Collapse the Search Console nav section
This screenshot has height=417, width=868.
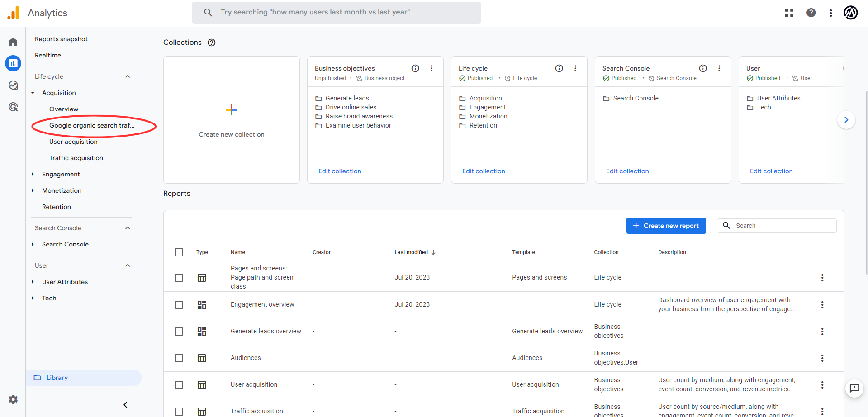128,228
